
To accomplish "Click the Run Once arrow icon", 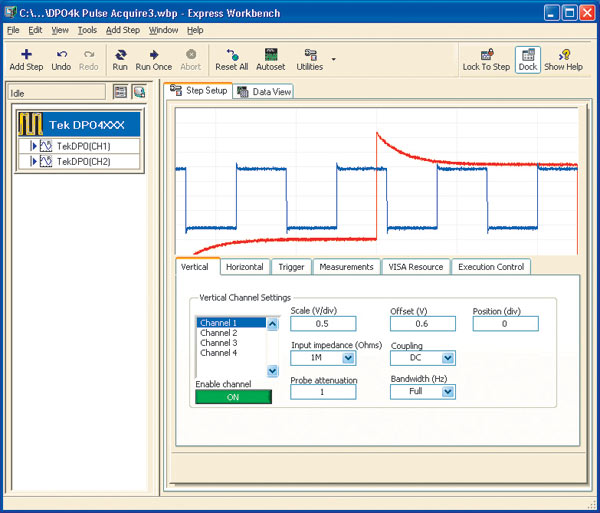I will point(154,54).
